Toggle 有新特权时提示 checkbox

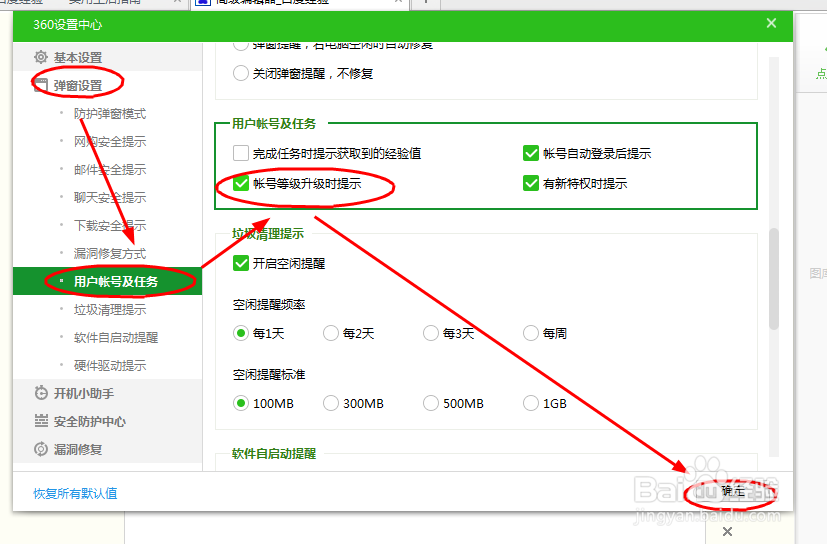(x=531, y=183)
